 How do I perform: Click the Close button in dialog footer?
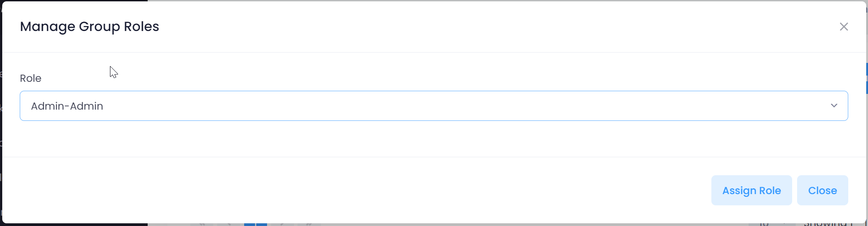822,191
